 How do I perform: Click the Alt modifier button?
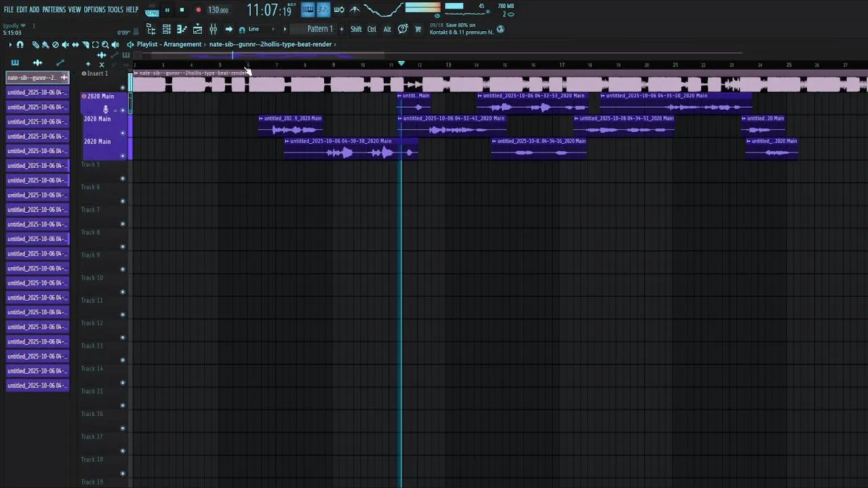pos(387,29)
